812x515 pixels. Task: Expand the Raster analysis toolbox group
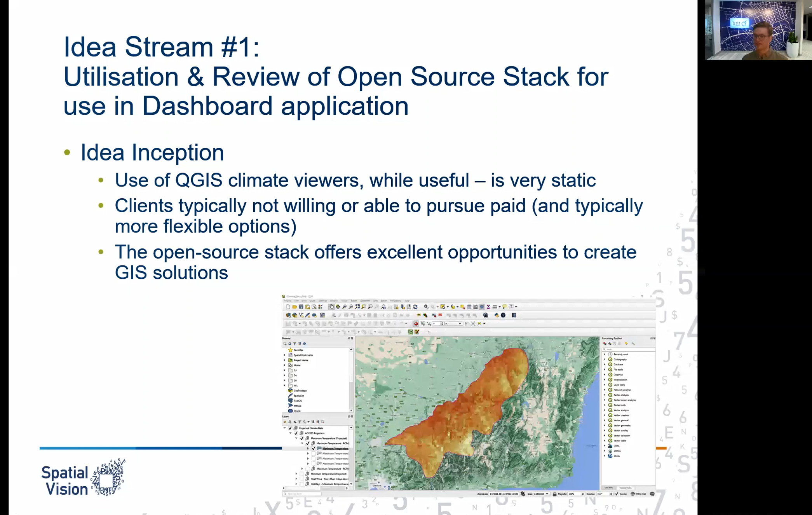[604, 395]
